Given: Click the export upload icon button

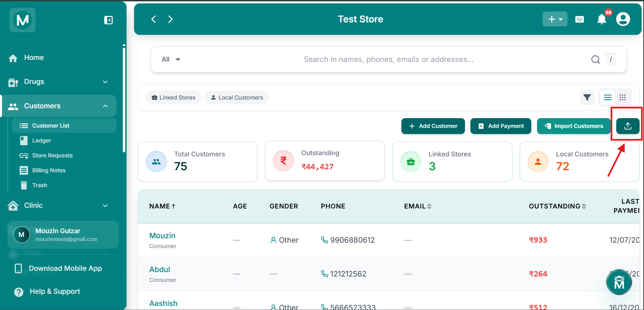Looking at the screenshot, I should tap(628, 126).
